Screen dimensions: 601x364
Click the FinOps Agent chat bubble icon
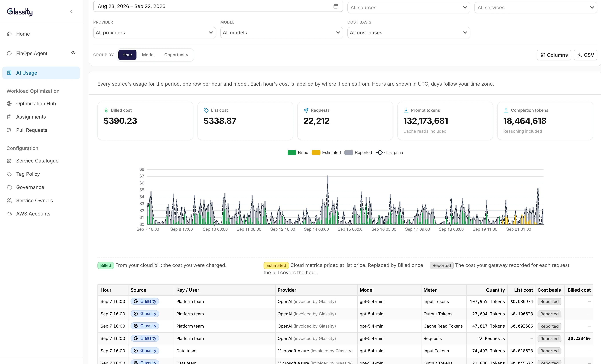point(9,53)
